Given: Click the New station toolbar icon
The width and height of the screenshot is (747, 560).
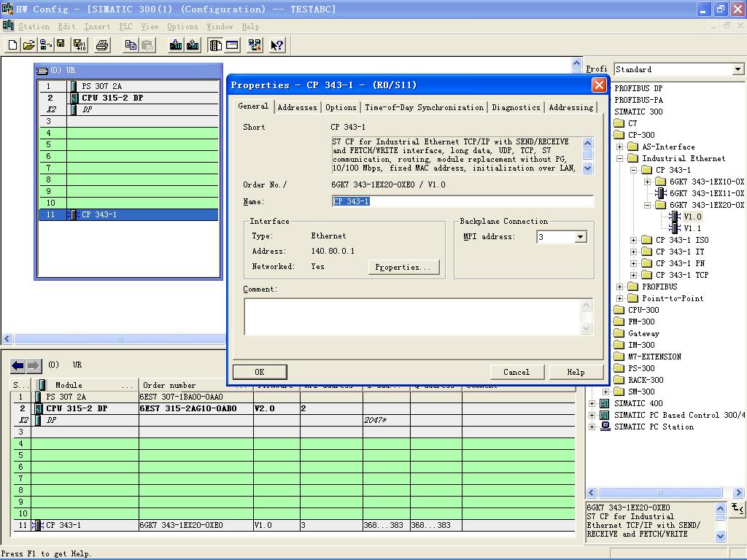Looking at the screenshot, I should [x=13, y=45].
